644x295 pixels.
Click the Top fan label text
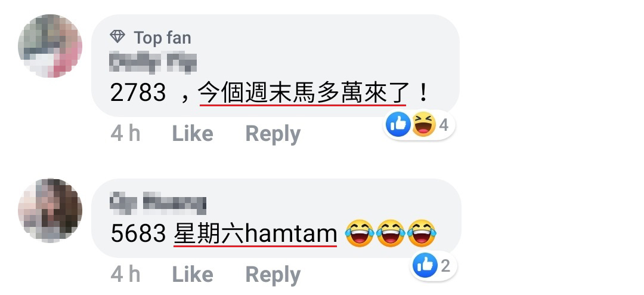coord(163,38)
